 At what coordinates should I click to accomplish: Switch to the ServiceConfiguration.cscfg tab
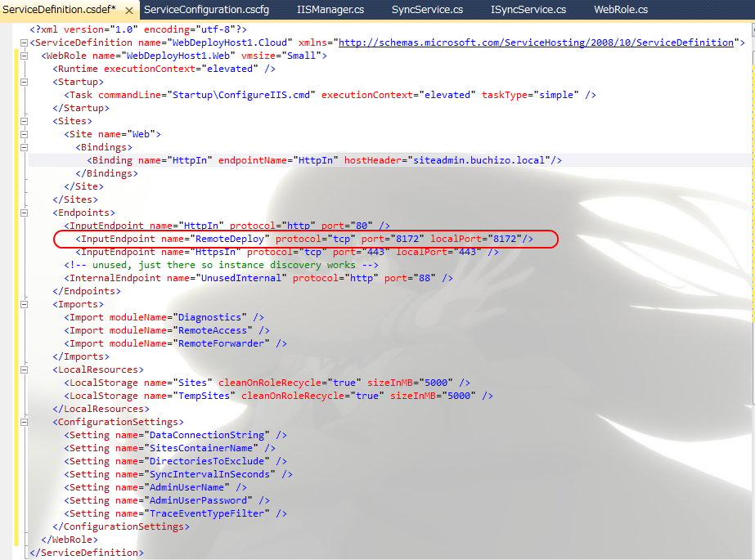(x=206, y=10)
